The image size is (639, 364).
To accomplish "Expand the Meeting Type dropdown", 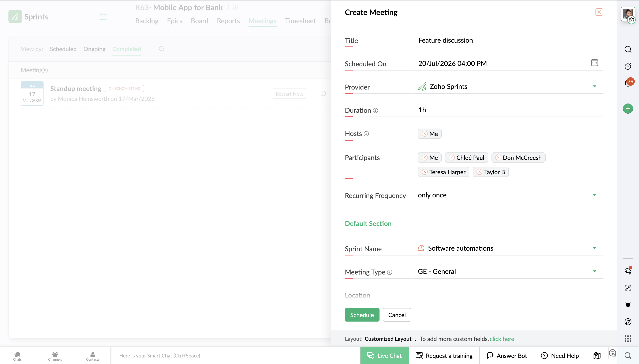I will point(594,271).
